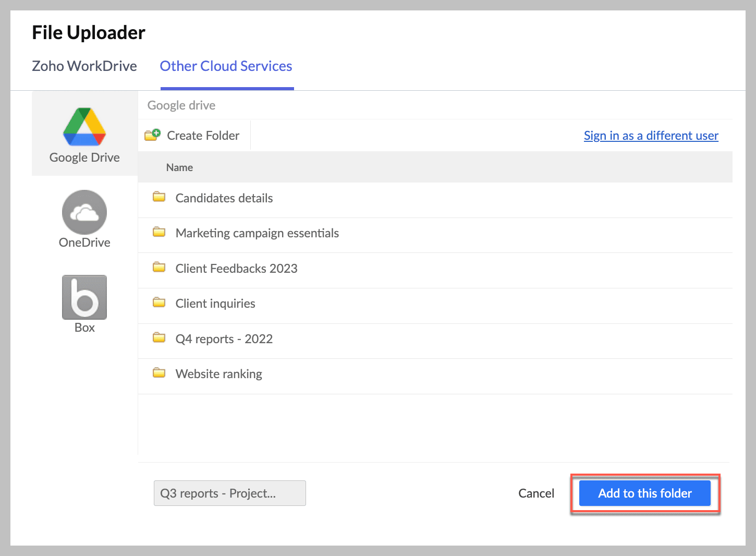
Task: Click Sign in as a different user
Action: pyautogui.click(x=651, y=136)
